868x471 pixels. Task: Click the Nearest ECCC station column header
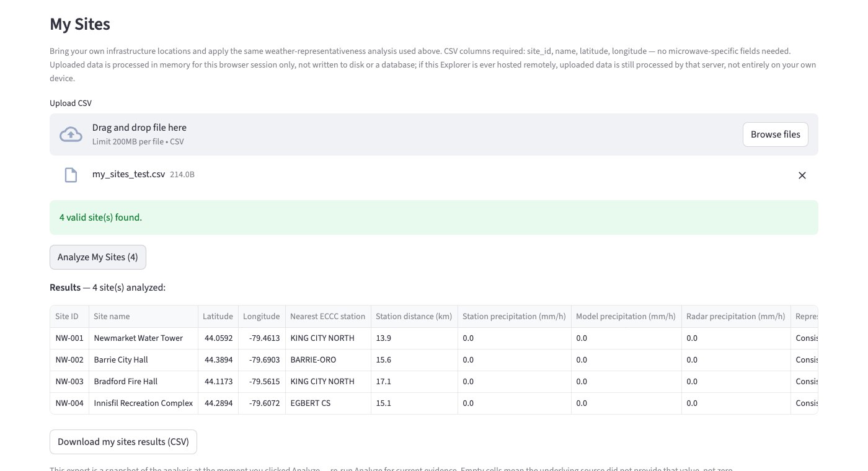tap(328, 316)
